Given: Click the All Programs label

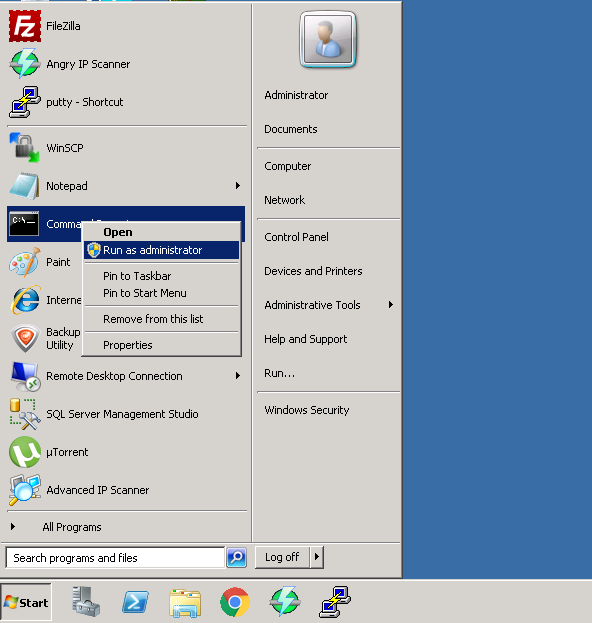Looking at the screenshot, I should [x=72, y=527].
